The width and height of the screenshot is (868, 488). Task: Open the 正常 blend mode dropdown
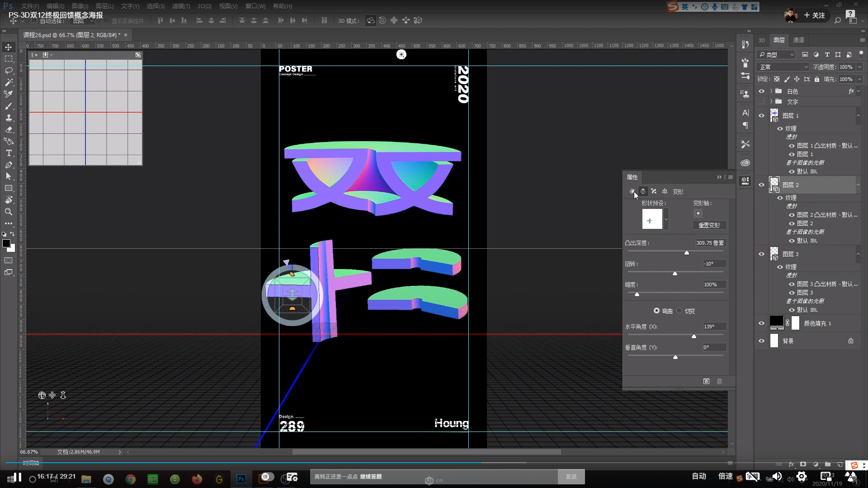click(x=783, y=67)
